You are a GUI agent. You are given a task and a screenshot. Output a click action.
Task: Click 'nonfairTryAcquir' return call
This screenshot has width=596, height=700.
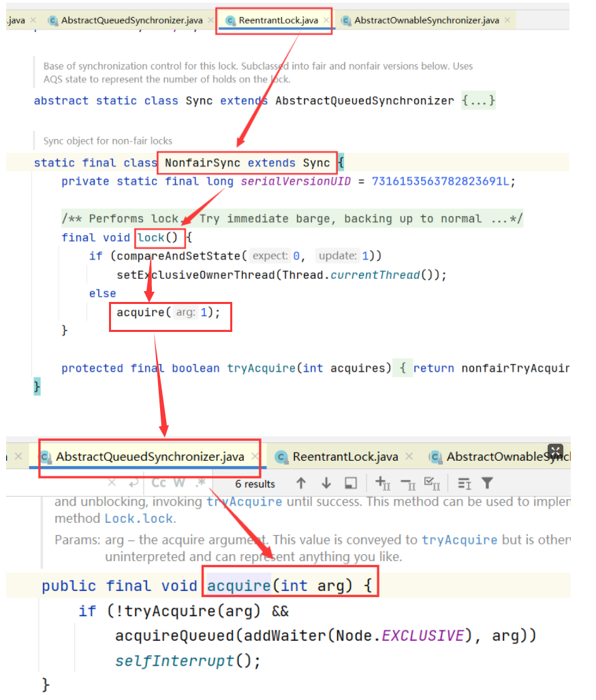[515, 368]
